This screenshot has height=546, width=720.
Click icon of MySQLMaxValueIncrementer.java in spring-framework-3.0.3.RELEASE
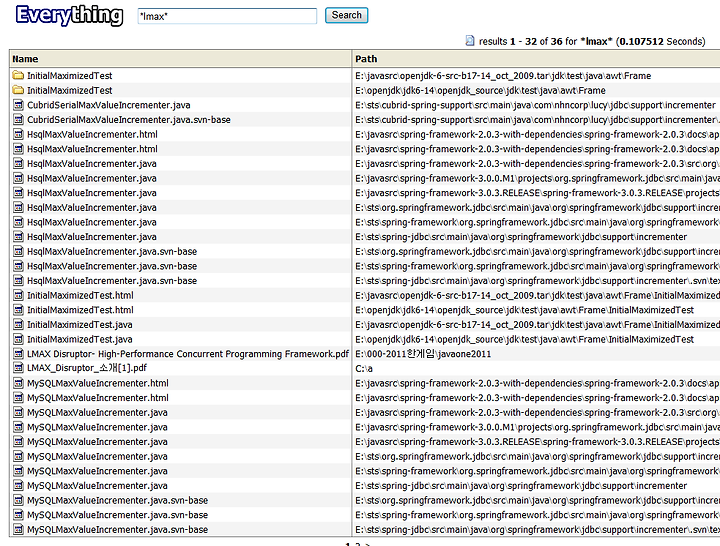pos(18,442)
